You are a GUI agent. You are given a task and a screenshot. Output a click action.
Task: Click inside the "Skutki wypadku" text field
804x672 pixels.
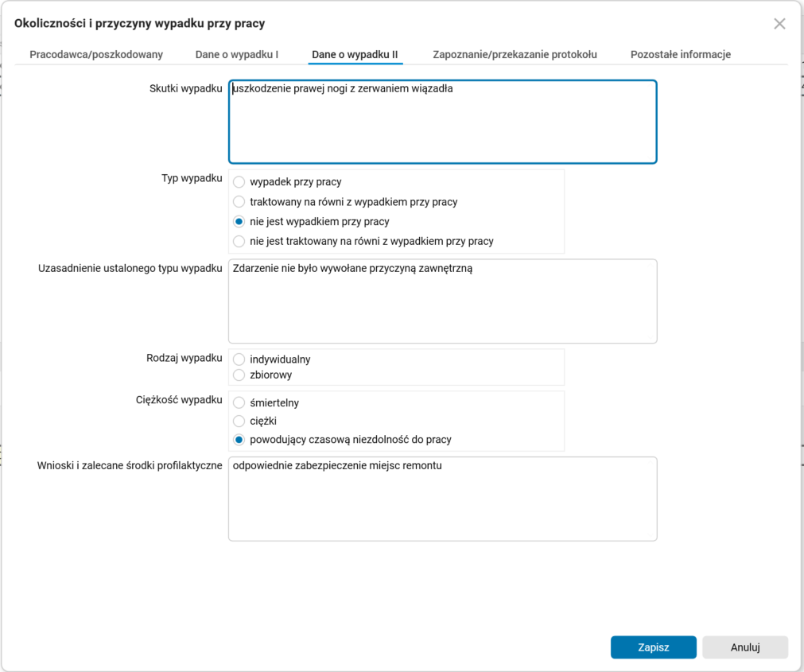pos(442,121)
